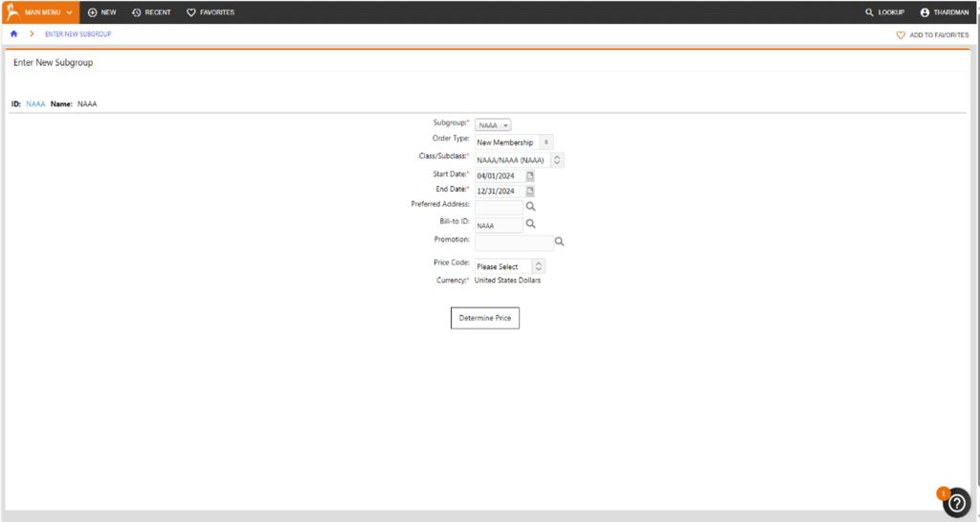Click the Bill-to ID input field

click(x=499, y=225)
